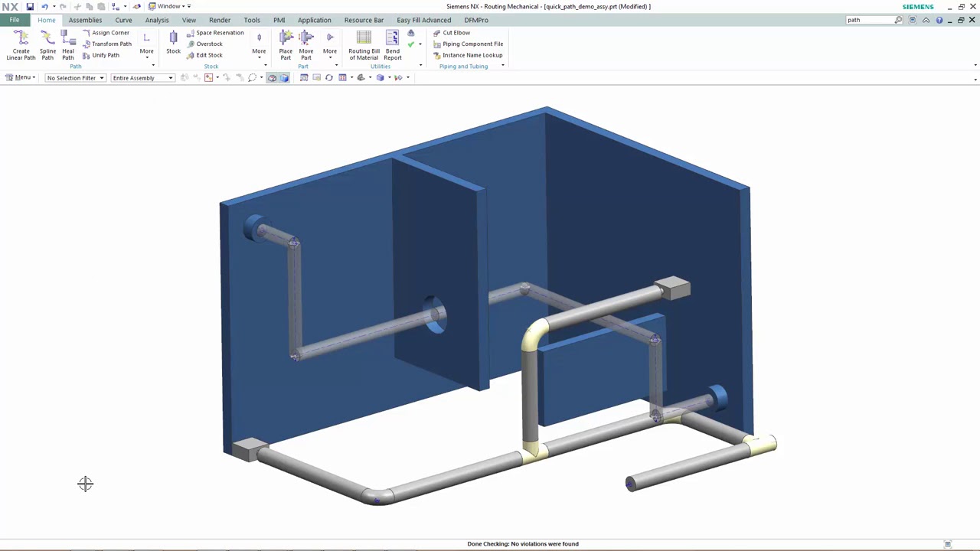Expand the Stock group More dropdown
The height and width of the screenshot is (551, 980).
(x=259, y=45)
